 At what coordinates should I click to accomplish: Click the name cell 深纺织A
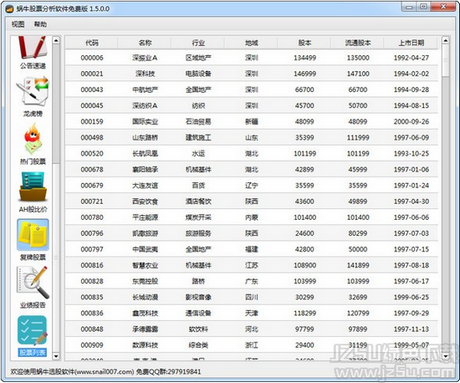pyautogui.click(x=145, y=106)
